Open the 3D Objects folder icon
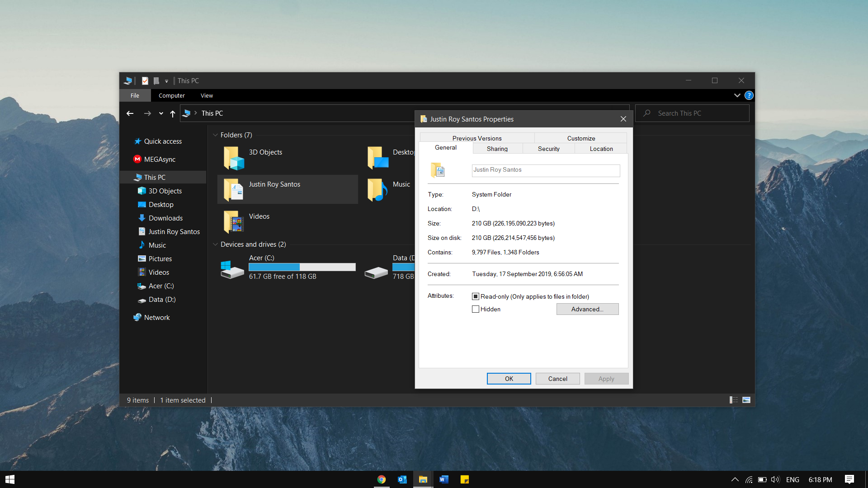This screenshot has width=868, height=488. coord(233,158)
